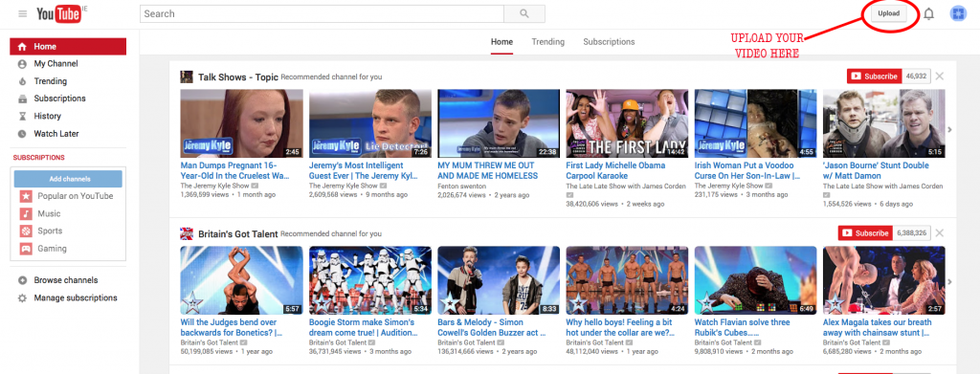The image size is (980, 374).
Task: Dismiss the Talk Shows recommendation
Action: click(940, 77)
